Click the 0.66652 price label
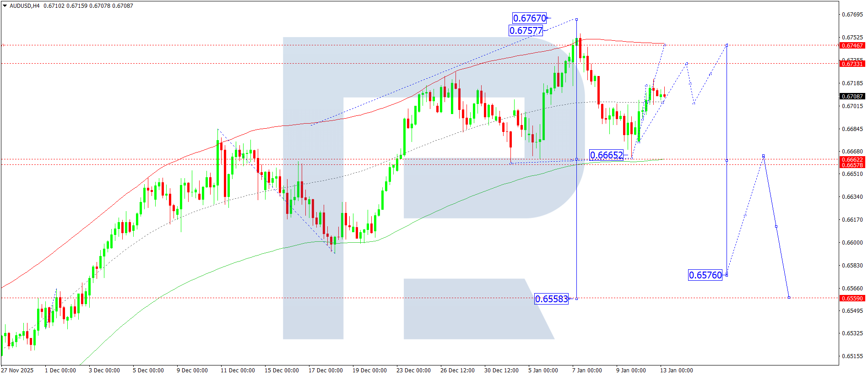868x376 pixels. [606, 155]
